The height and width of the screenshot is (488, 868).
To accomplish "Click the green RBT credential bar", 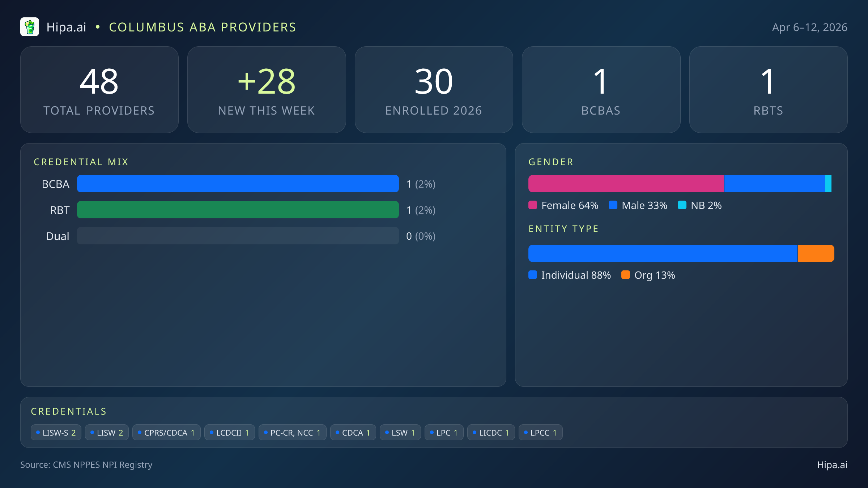I will coord(238,210).
